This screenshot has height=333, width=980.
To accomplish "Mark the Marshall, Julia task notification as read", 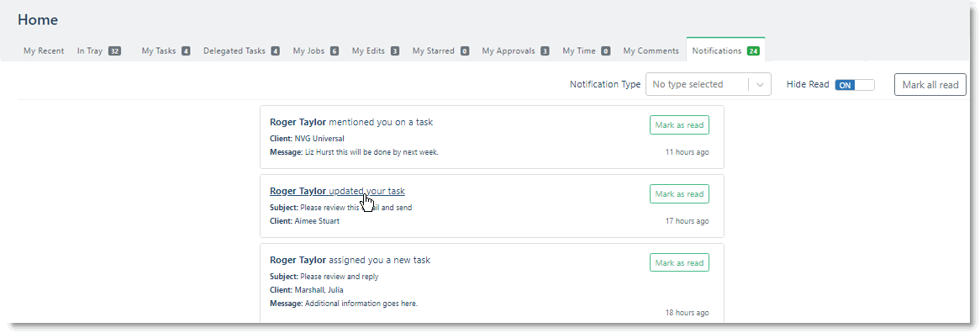I will click(679, 263).
